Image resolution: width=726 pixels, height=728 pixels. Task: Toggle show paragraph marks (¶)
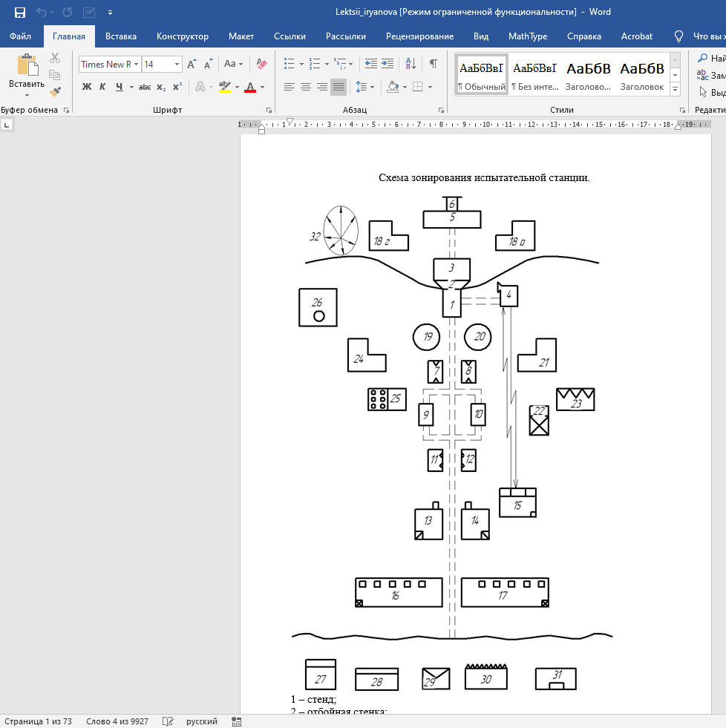pyautogui.click(x=434, y=65)
